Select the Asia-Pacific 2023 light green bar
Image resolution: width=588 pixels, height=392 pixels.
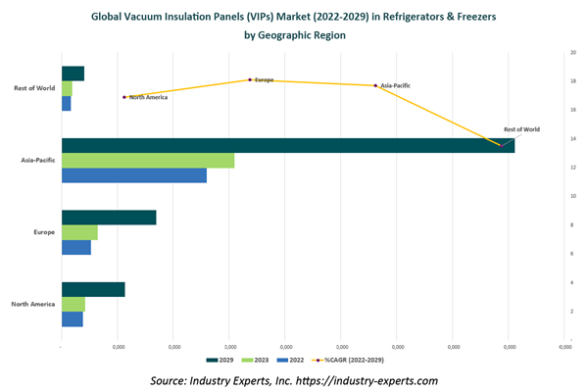(x=148, y=161)
